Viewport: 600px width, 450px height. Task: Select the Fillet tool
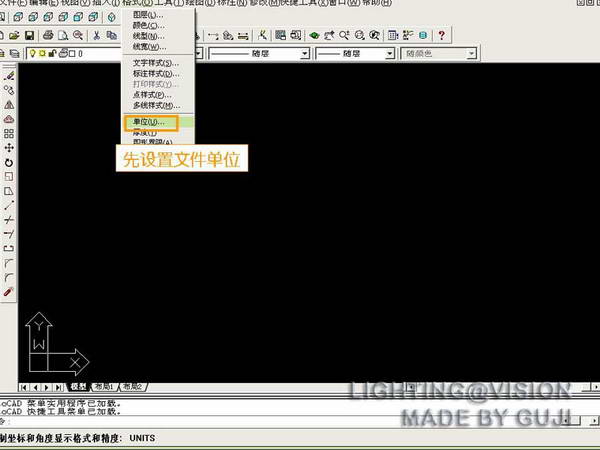click(x=9, y=277)
